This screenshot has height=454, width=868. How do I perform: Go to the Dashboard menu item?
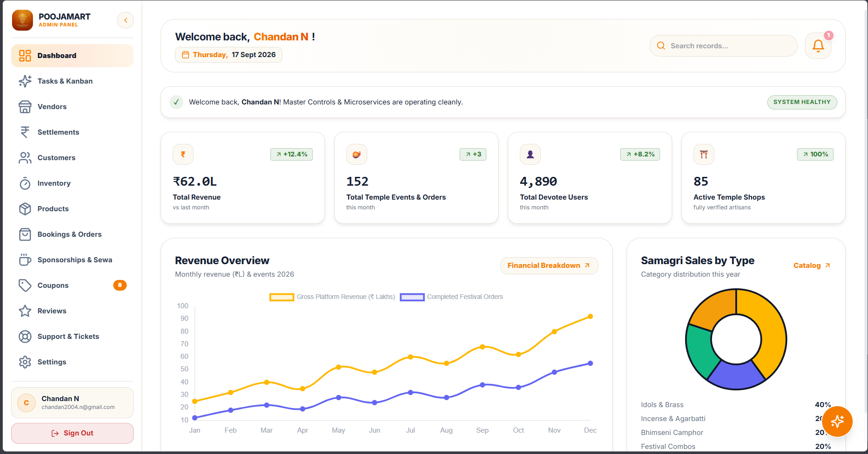click(72, 56)
